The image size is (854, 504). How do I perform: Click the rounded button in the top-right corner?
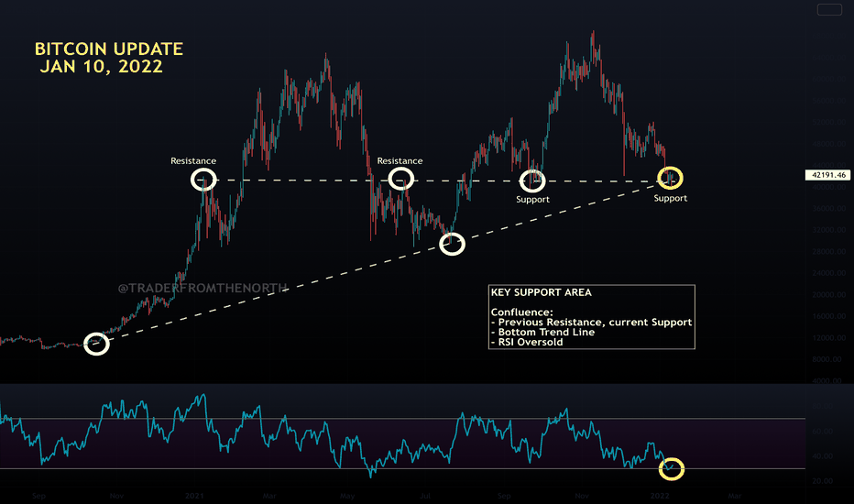(x=829, y=9)
